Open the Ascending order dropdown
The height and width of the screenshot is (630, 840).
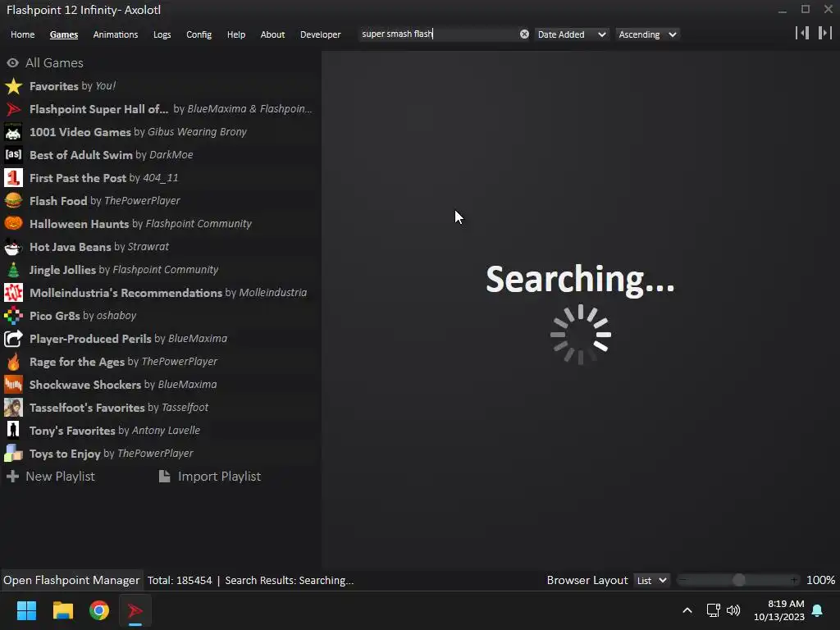(647, 34)
